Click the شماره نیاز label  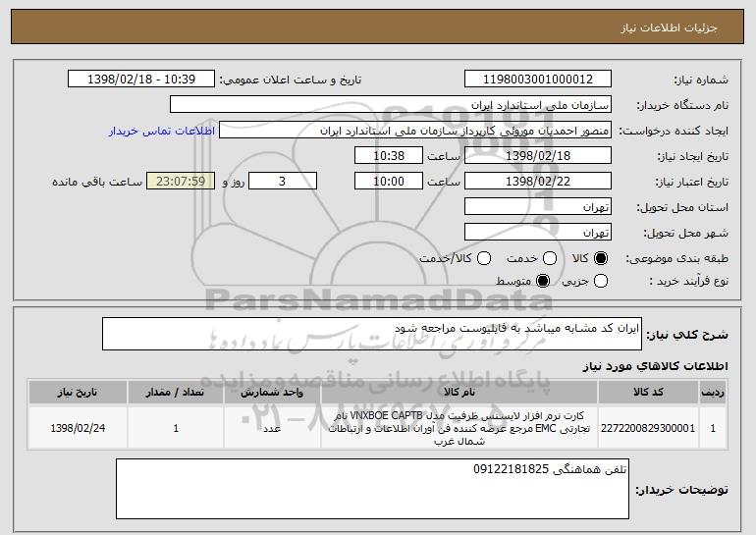pyautogui.click(x=701, y=80)
